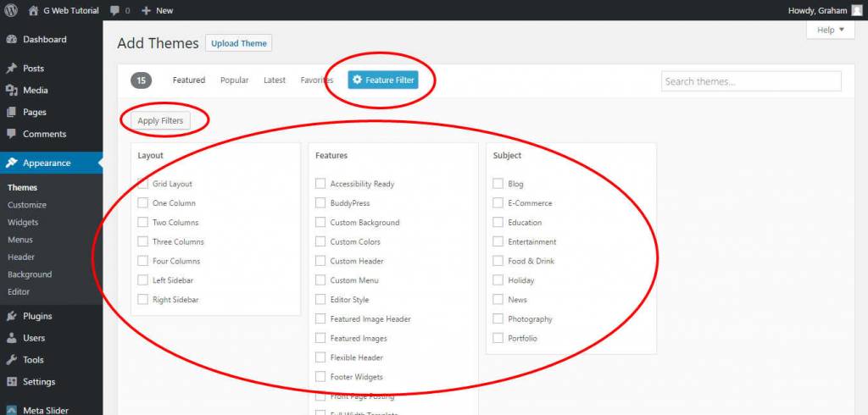Click the Search themes input field

click(x=751, y=81)
